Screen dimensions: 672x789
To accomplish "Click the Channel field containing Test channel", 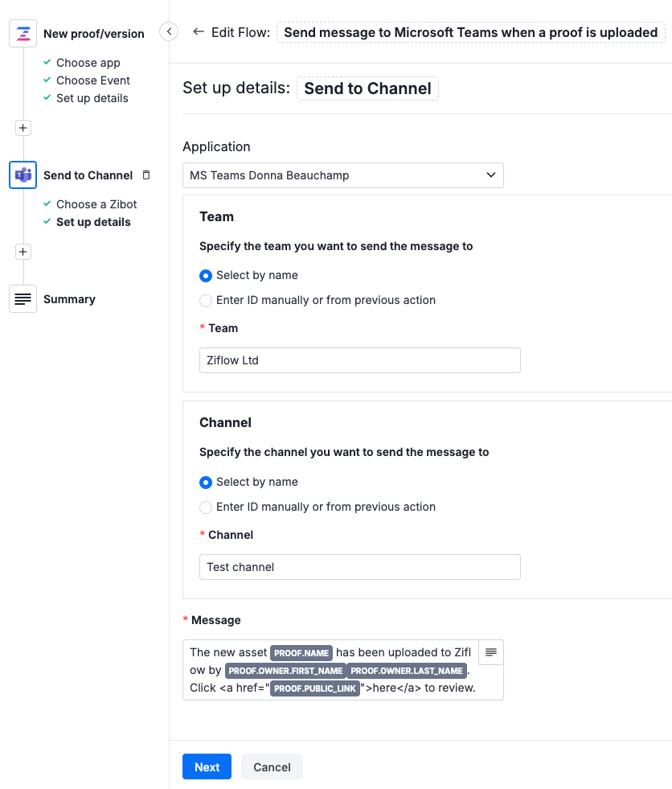I will click(x=359, y=566).
